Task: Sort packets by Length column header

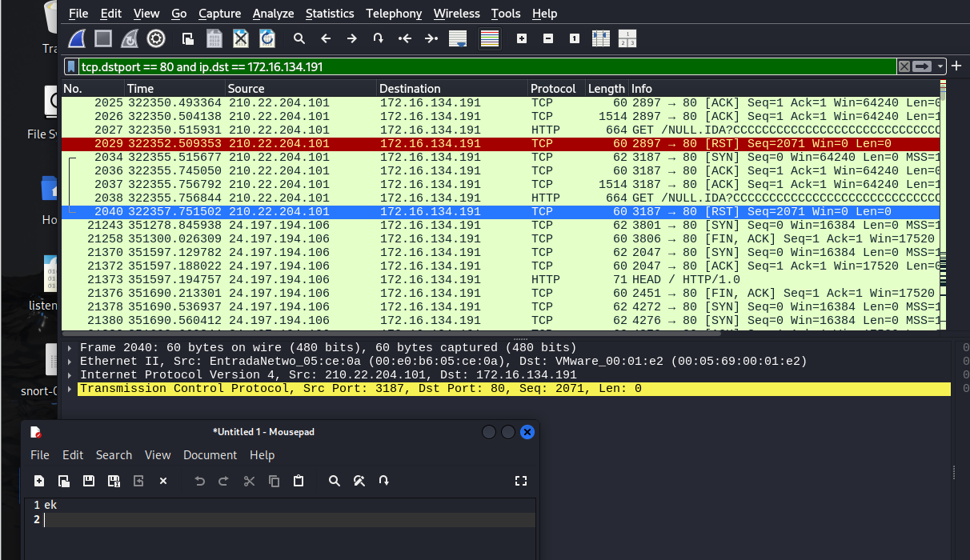Action: click(606, 89)
